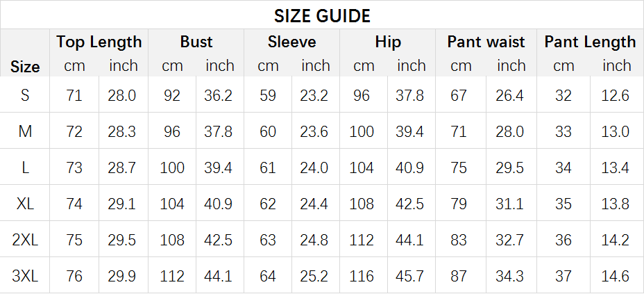644x294 pixels.
Task: Select the M size row label
Action: [25, 131]
